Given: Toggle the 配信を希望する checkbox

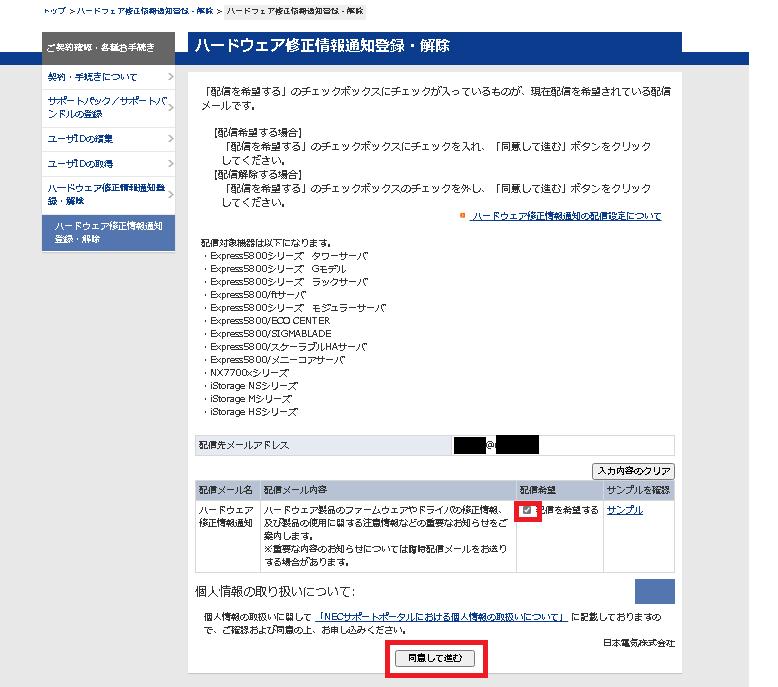Looking at the screenshot, I should coord(527,511).
